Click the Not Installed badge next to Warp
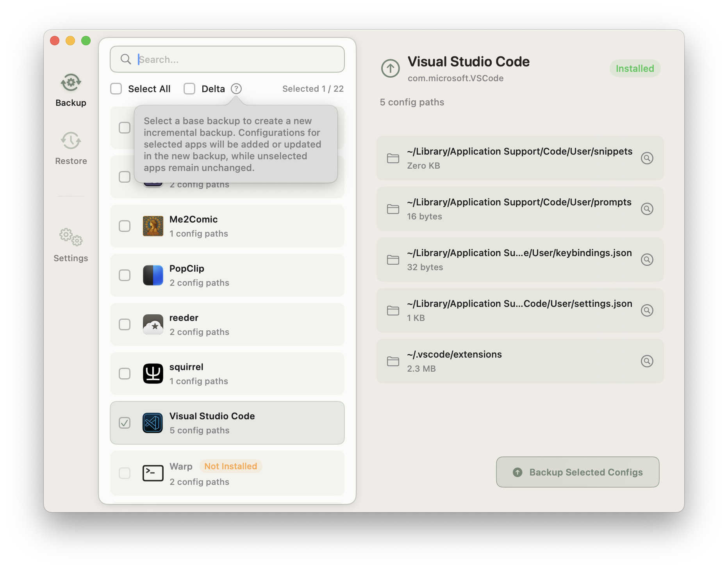This screenshot has height=570, width=728. point(231,466)
